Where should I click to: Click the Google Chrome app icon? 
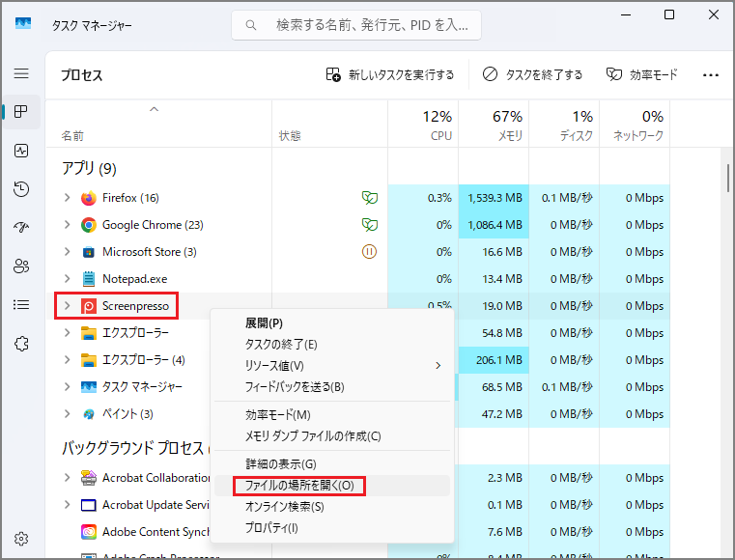point(89,225)
